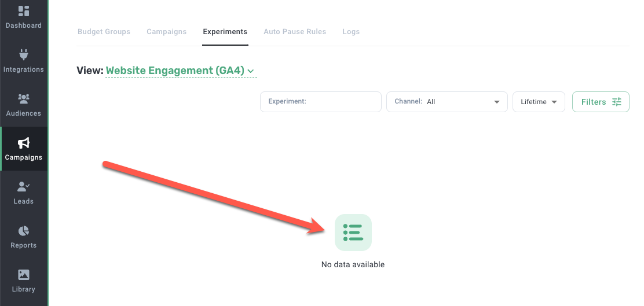Select the Campaigns megaphone icon in sidebar
The width and height of the screenshot is (644, 306).
click(24, 143)
